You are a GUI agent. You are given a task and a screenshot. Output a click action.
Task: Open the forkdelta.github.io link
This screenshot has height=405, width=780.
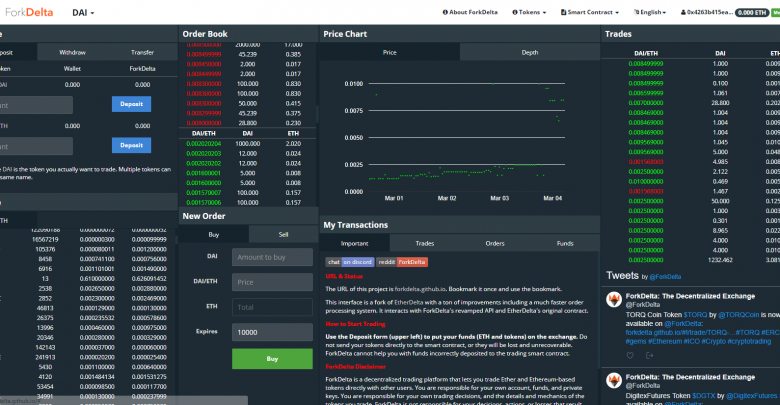coord(420,289)
